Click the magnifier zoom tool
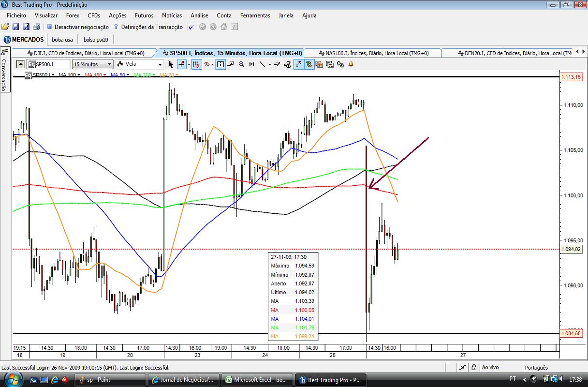 click(x=241, y=64)
